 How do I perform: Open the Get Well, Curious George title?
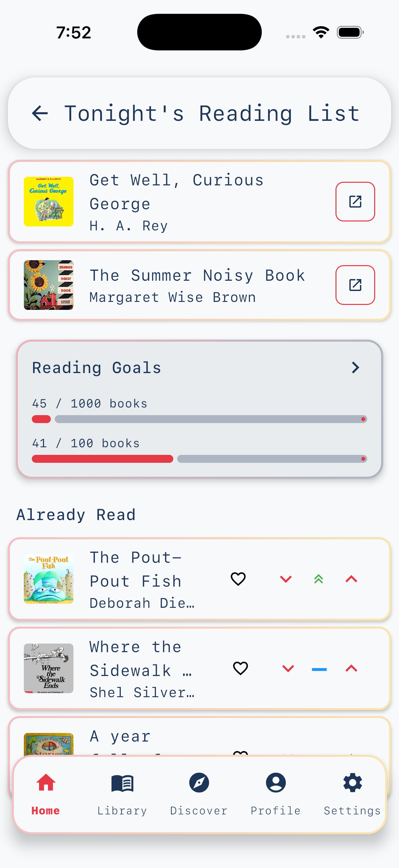click(x=176, y=192)
